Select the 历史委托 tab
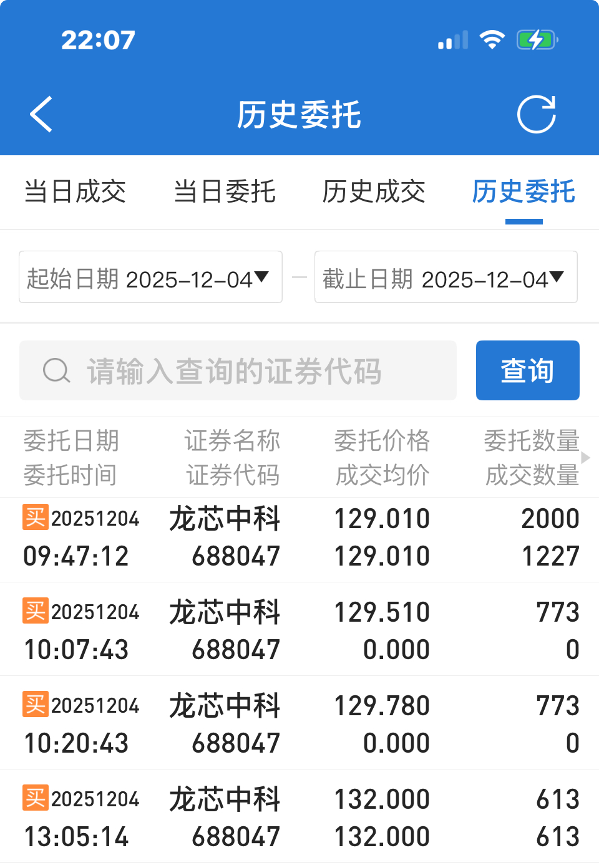This screenshot has width=599, height=868. [x=524, y=191]
